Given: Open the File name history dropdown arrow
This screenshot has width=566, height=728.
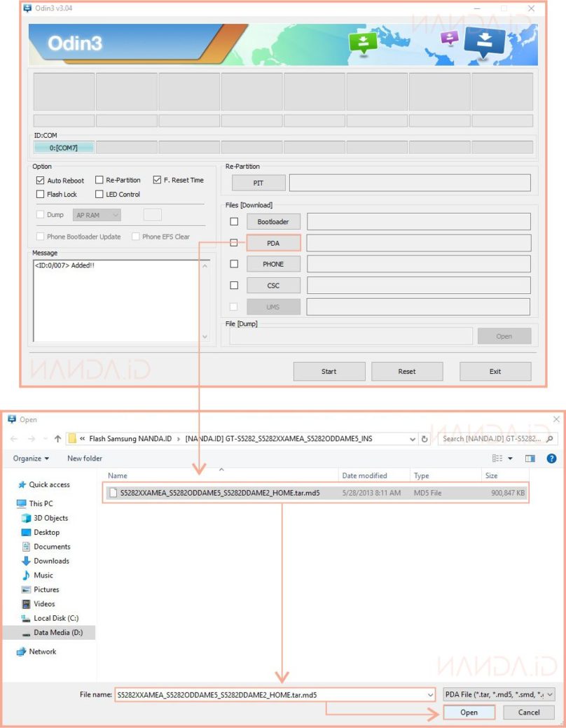Looking at the screenshot, I should point(429,694).
